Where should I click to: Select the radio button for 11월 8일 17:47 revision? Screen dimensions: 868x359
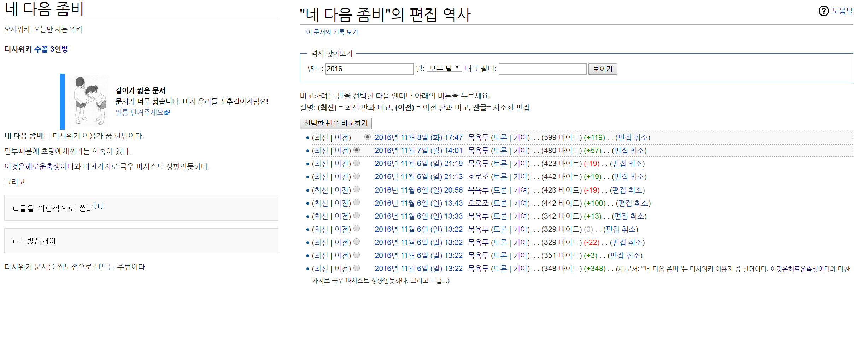click(368, 137)
